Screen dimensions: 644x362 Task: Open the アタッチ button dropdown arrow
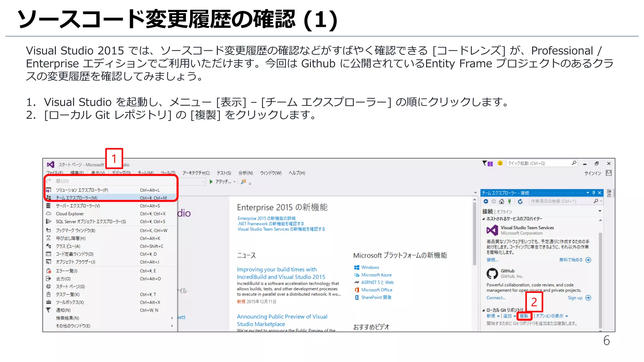[x=235, y=182]
